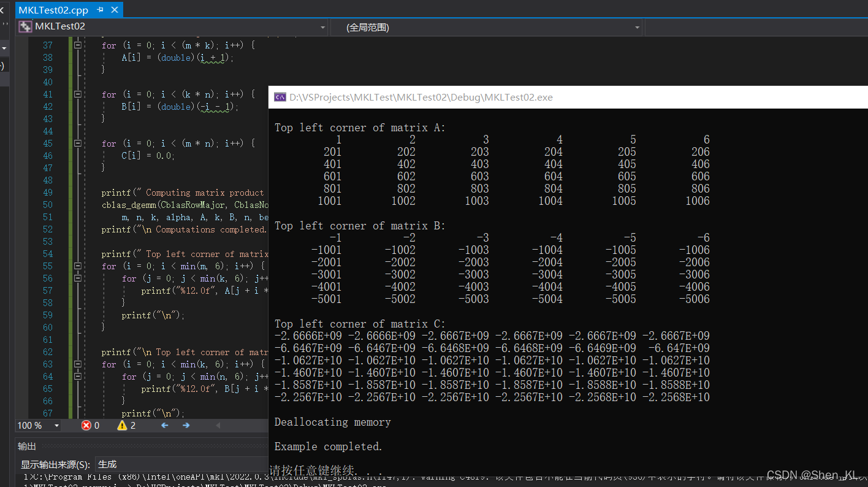This screenshot has width=868, height=487.
Task: Close the left side panel with its X
Action: [2, 10]
